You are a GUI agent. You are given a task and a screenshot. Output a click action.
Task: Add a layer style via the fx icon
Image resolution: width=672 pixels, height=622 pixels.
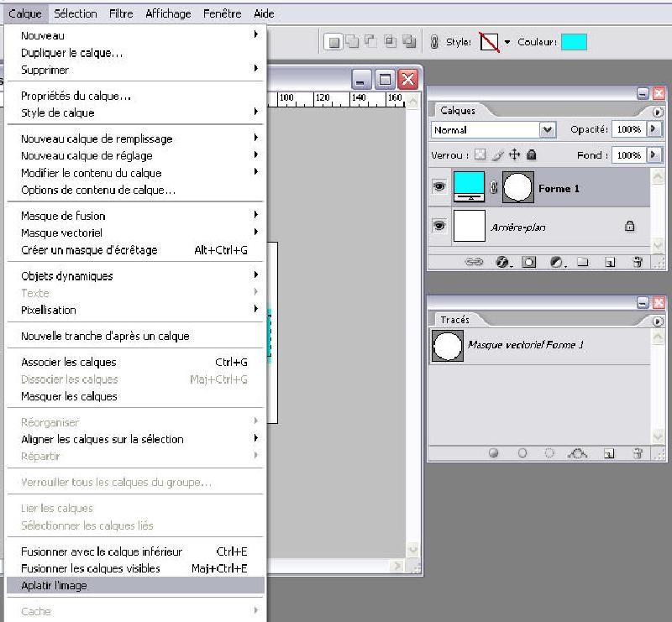click(502, 262)
